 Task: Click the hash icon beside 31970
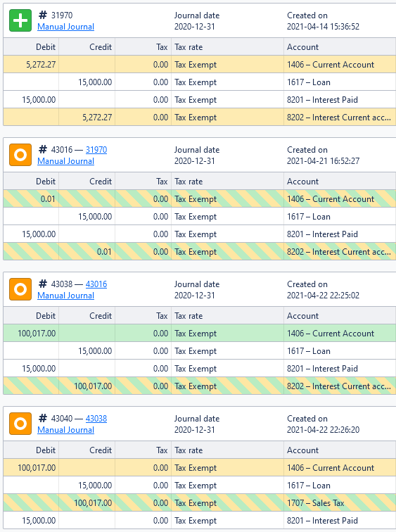(x=43, y=15)
